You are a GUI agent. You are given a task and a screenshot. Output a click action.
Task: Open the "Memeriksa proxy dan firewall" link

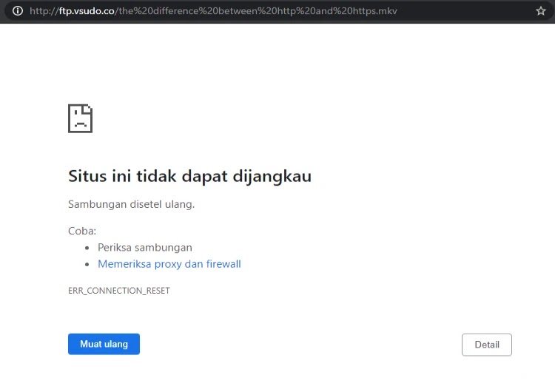pos(169,264)
